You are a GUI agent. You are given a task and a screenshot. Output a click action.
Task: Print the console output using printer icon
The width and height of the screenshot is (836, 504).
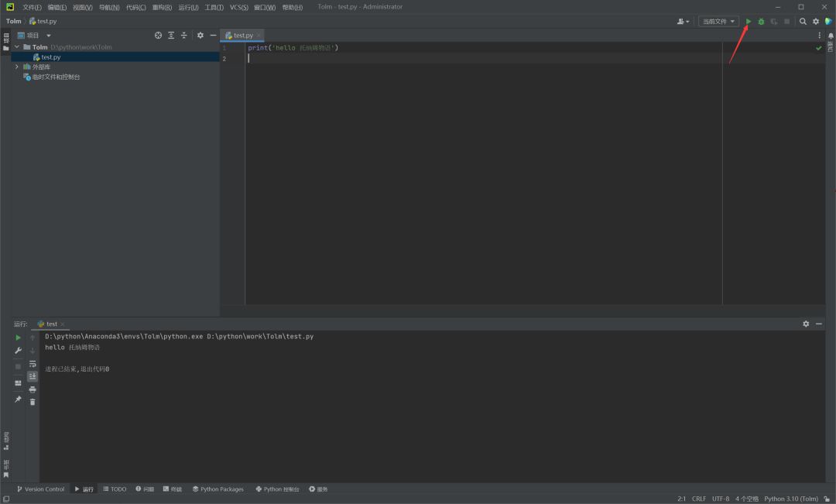(x=33, y=389)
